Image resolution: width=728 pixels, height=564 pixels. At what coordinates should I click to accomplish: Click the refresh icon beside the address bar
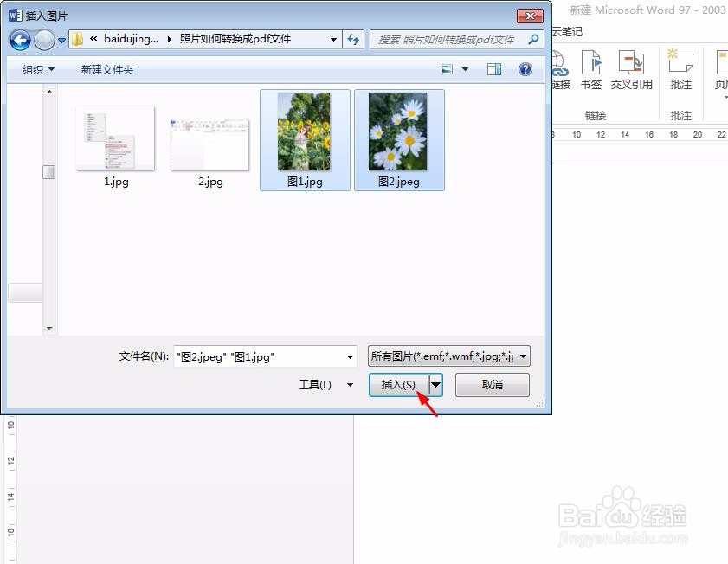click(355, 39)
